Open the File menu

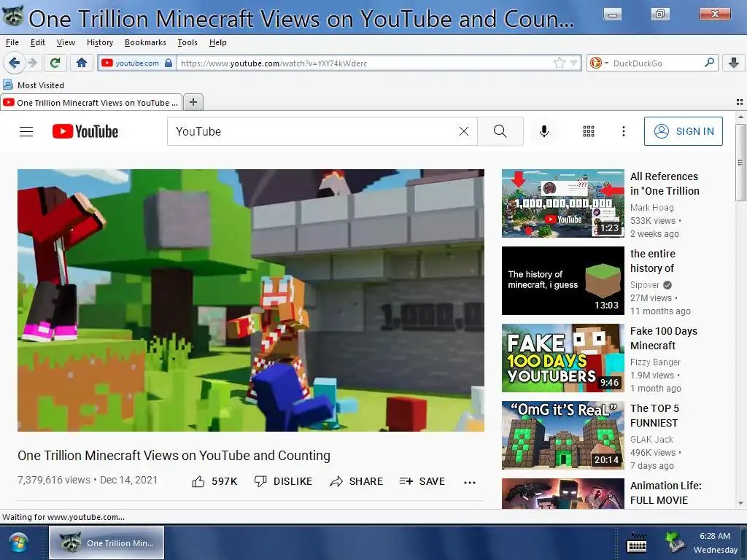coord(12,42)
